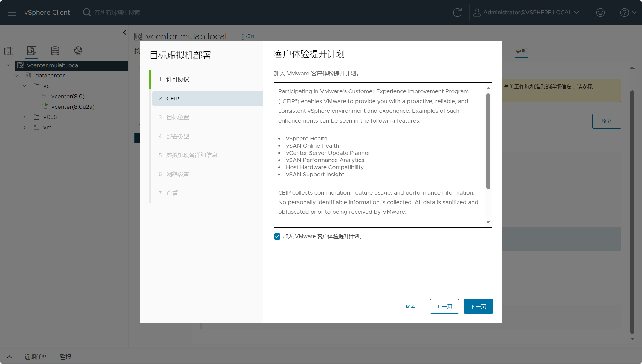Select vcenter(8.0) in the tree
This screenshot has height=364, width=642.
tap(68, 96)
